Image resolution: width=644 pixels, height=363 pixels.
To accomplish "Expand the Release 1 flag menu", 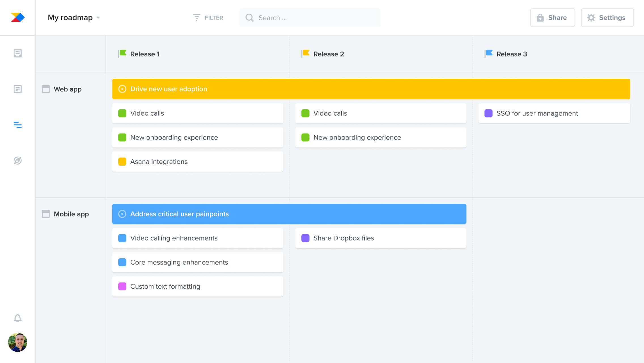I will 122,54.
